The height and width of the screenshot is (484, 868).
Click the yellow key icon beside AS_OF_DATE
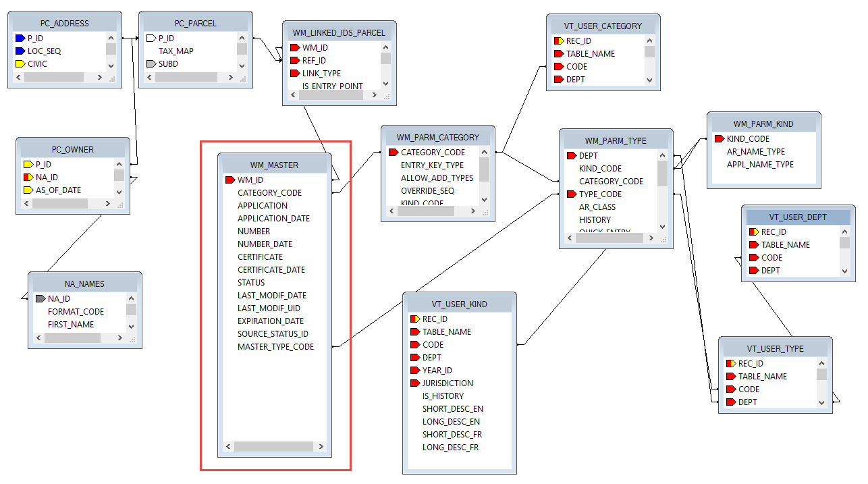tap(28, 190)
